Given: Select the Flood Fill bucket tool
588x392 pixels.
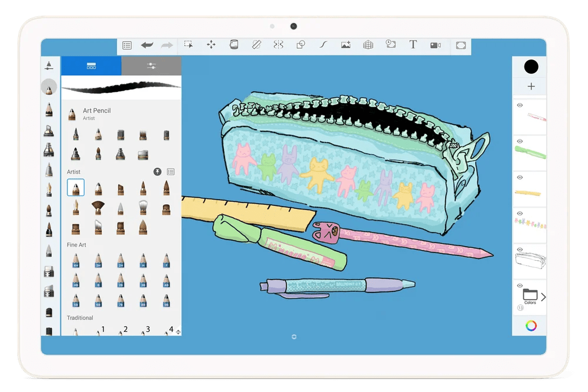Looking at the screenshot, I should click(x=233, y=45).
